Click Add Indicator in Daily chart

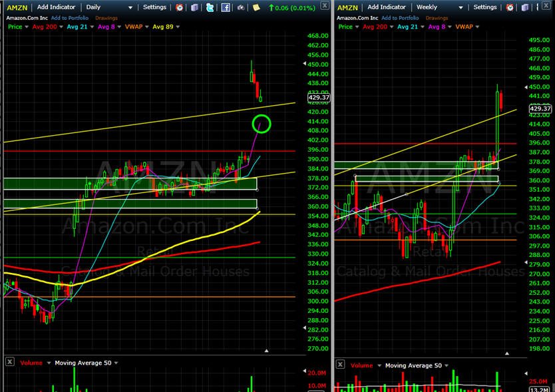tap(56, 7)
